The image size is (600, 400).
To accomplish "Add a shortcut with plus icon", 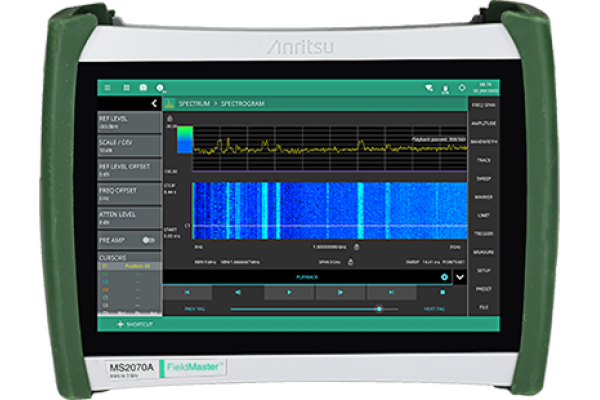I will 120,324.
